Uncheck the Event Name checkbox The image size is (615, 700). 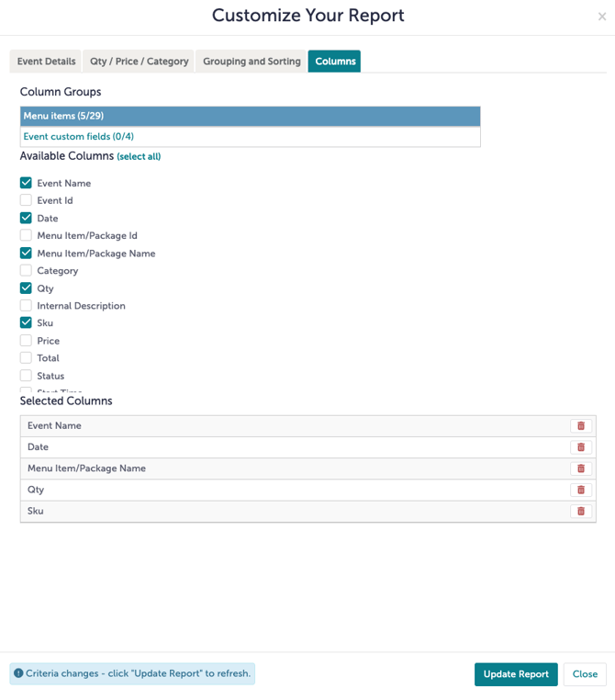point(26,183)
